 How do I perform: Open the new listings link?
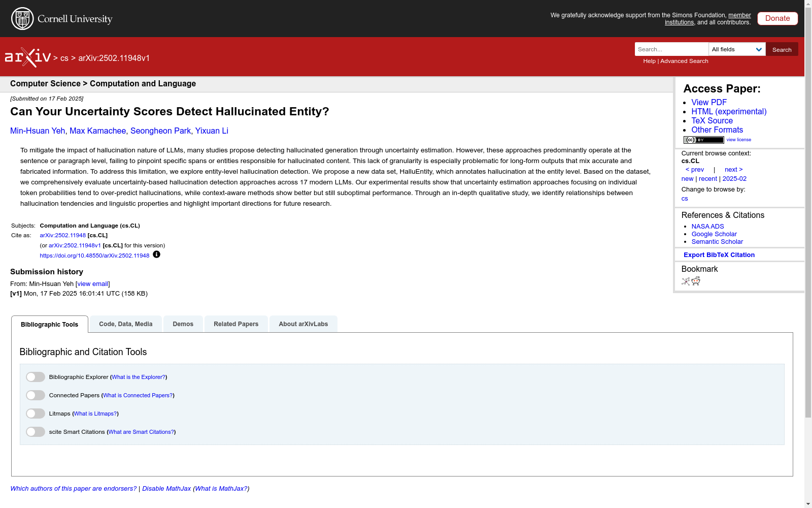[x=687, y=179]
